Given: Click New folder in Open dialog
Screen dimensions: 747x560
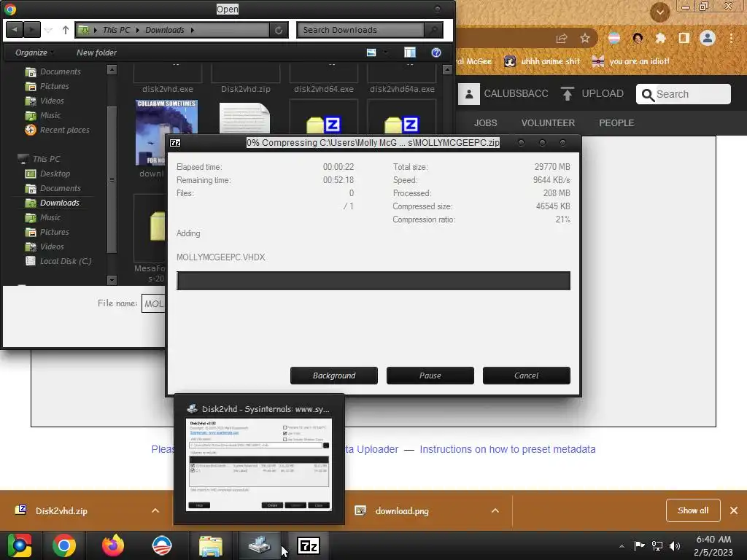Looking at the screenshot, I should pos(97,52).
